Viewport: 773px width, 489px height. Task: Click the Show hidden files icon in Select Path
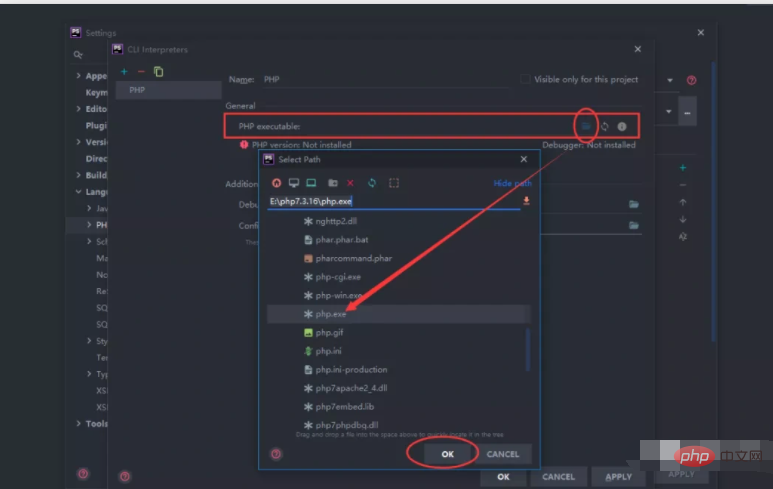(x=394, y=183)
